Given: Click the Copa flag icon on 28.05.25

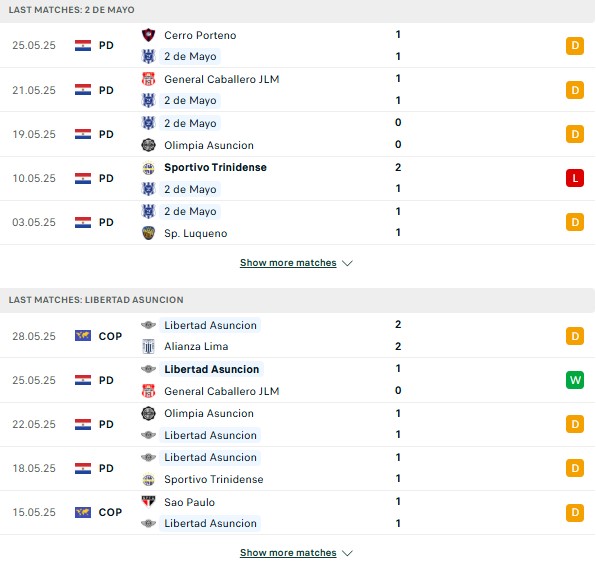Looking at the screenshot, I should (83, 336).
